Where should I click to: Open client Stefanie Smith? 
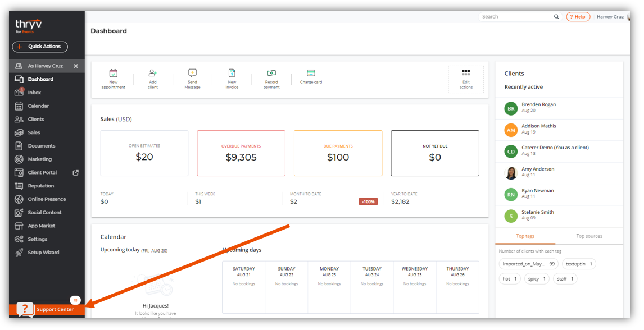coord(559,216)
